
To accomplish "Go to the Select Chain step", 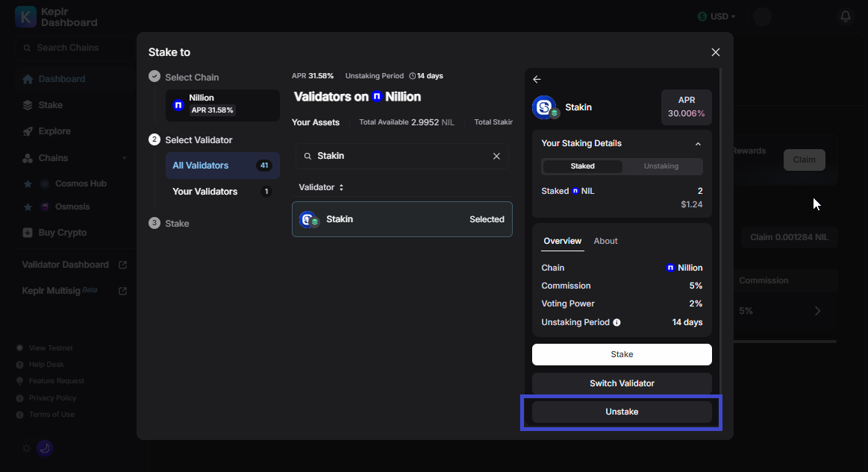I will (192, 78).
